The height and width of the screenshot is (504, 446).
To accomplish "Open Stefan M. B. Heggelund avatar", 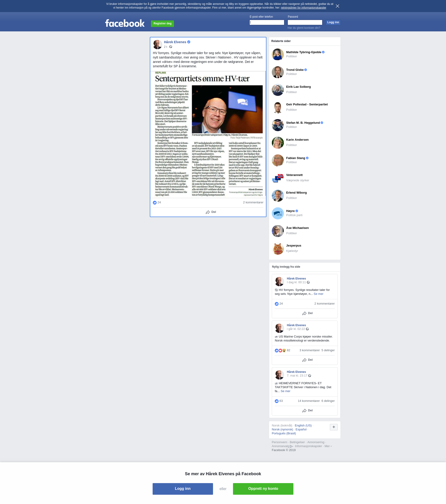I will pos(278,125).
